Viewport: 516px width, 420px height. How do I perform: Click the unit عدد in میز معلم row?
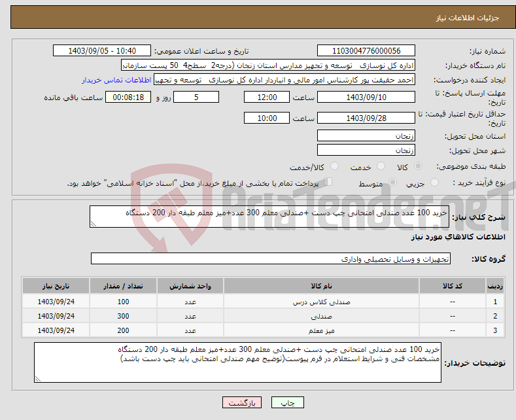(190, 330)
